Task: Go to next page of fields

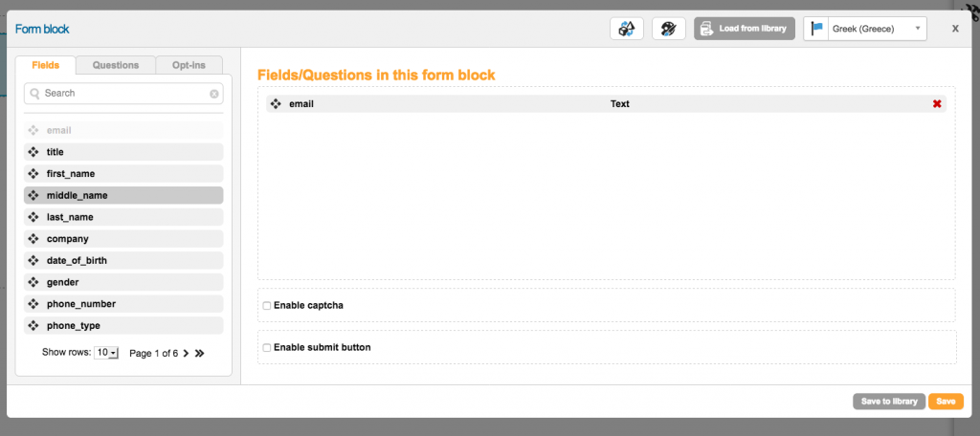Action: point(186,353)
